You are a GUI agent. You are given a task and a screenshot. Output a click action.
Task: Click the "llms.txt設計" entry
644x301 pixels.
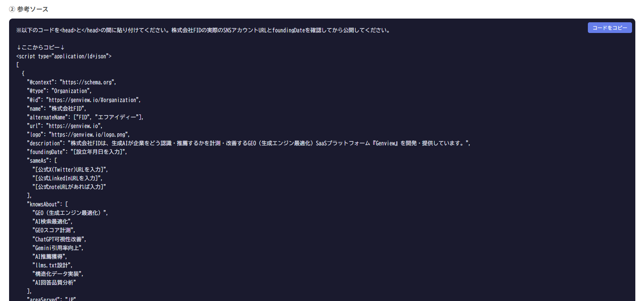(x=52, y=265)
